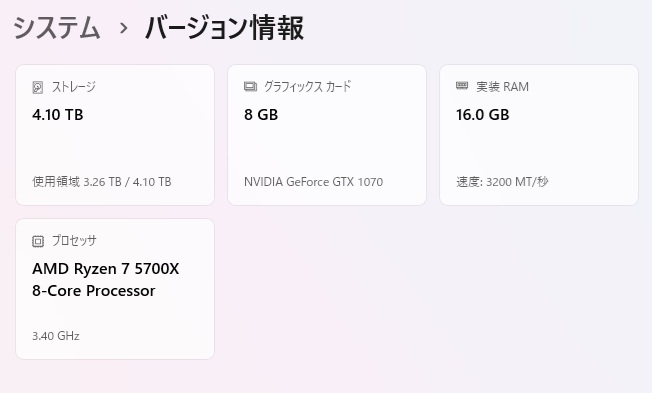Screen dimensions: 652x393
Task: Click the 速度: 3200 MT/秒 text
Action: pos(502,182)
